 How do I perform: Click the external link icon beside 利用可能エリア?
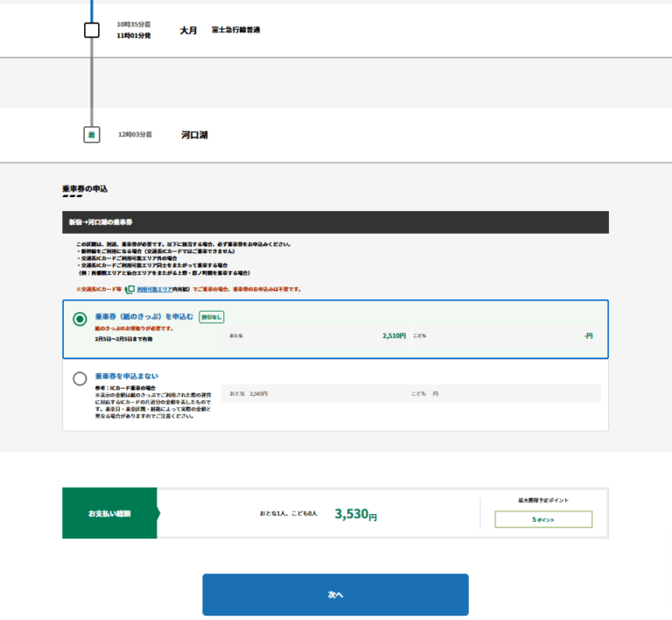tap(129, 289)
